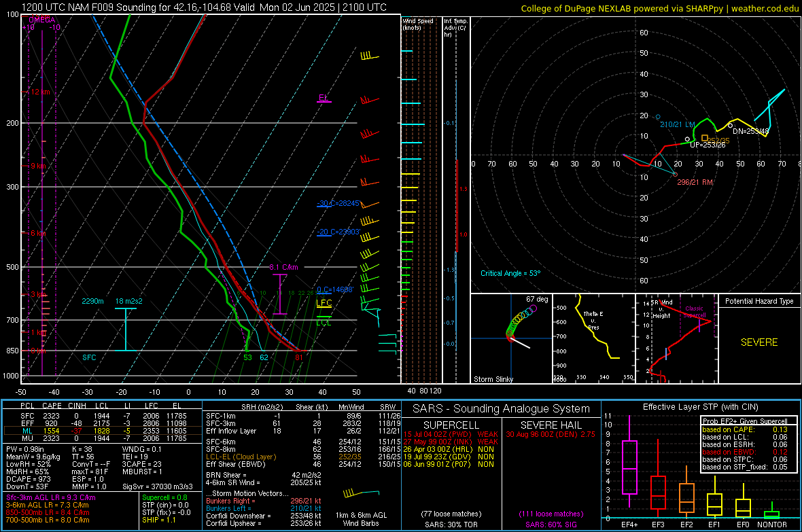Click the DN=253/48 Corfidi label
Viewport: 802px width, 532px height.
[750, 131]
